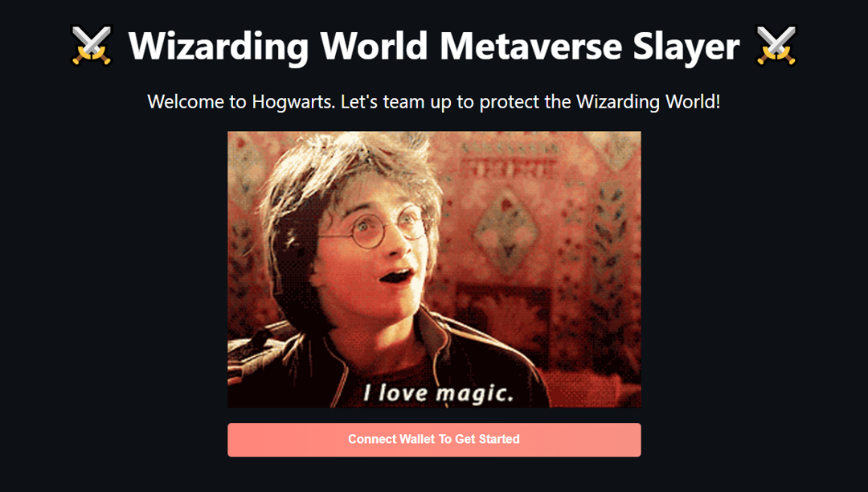The width and height of the screenshot is (868, 492).
Task: Click the boy's messy hair in the GIF
Action: coord(343,166)
